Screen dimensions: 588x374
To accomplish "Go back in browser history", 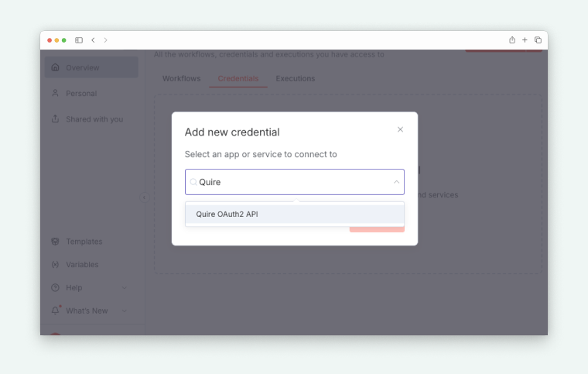I will (x=94, y=40).
